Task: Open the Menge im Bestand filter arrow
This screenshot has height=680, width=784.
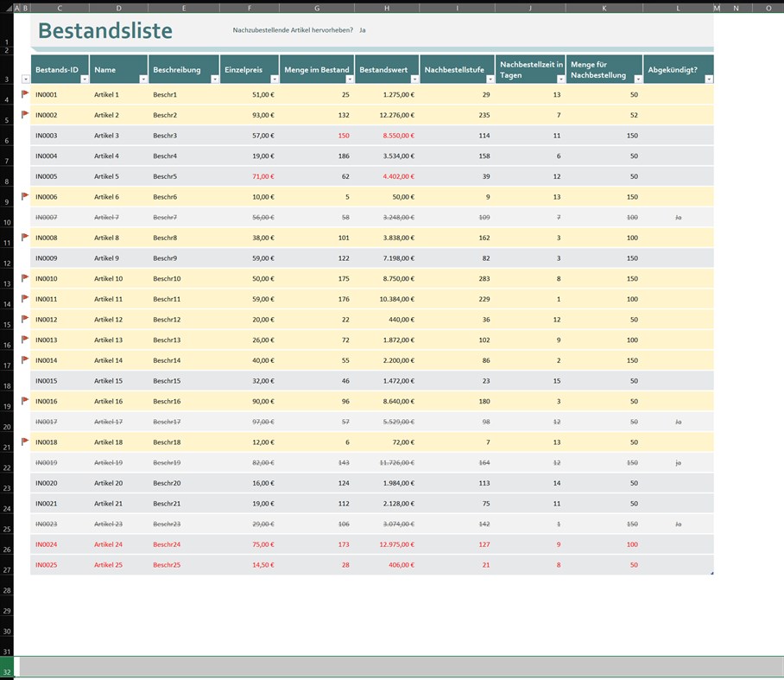Action: [350, 79]
